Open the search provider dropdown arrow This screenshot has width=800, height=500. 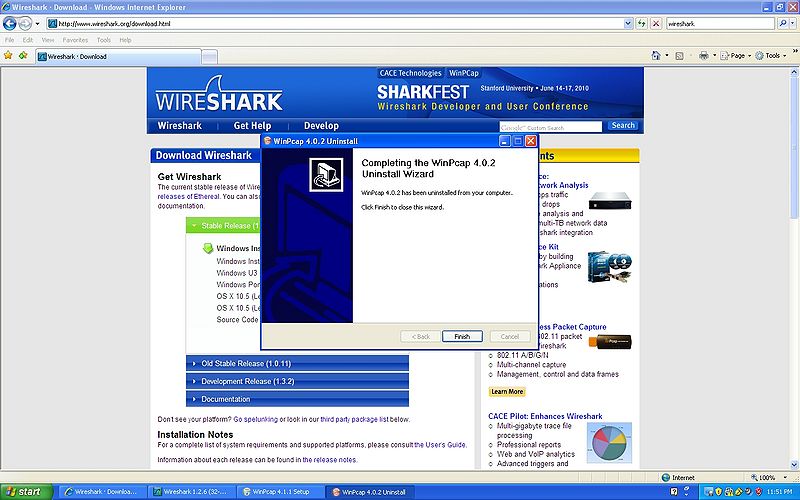pyautogui.click(x=792, y=23)
